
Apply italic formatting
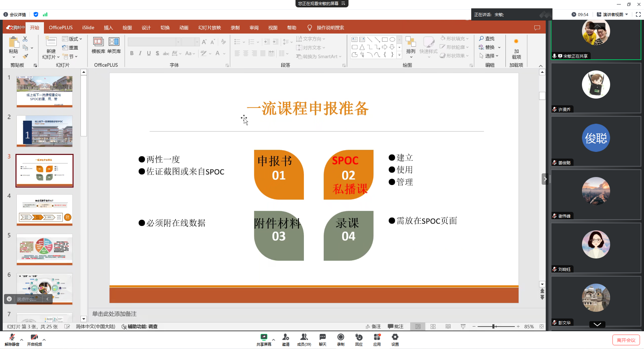pyautogui.click(x=140, y=53)
